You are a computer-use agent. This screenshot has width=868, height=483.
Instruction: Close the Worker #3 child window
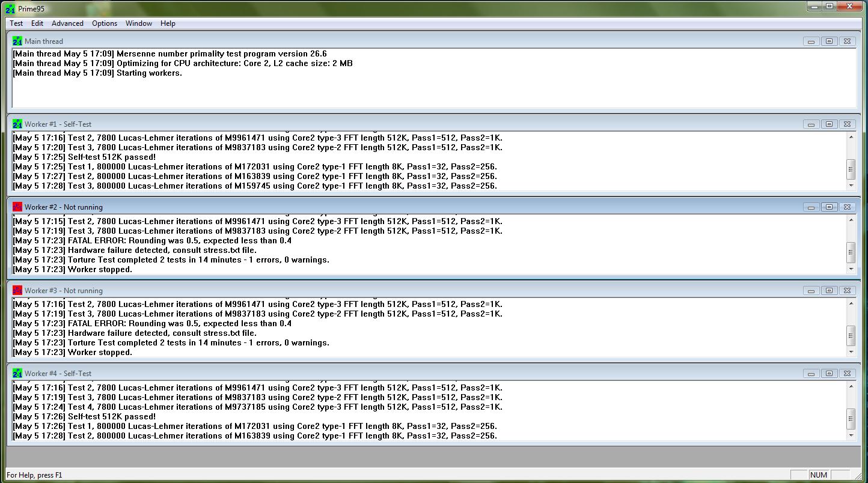pyautogui.click(x=847, y=291)
